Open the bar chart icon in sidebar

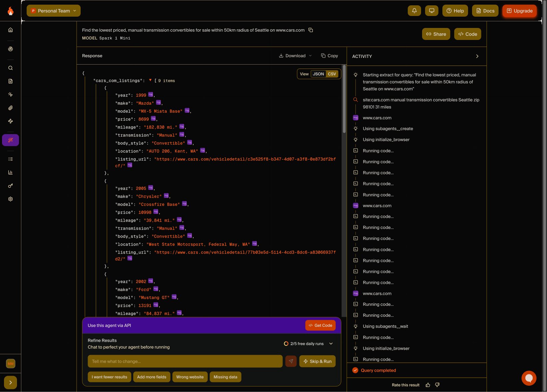tap(10, 172)
